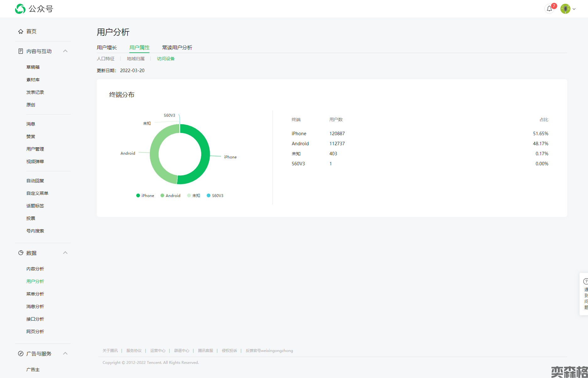Click the 数据 pie chart icon

pos(21,253)
